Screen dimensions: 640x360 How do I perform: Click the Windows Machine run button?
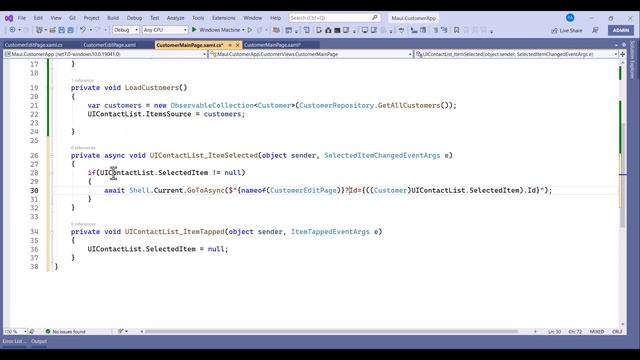(x=218, y=30)
